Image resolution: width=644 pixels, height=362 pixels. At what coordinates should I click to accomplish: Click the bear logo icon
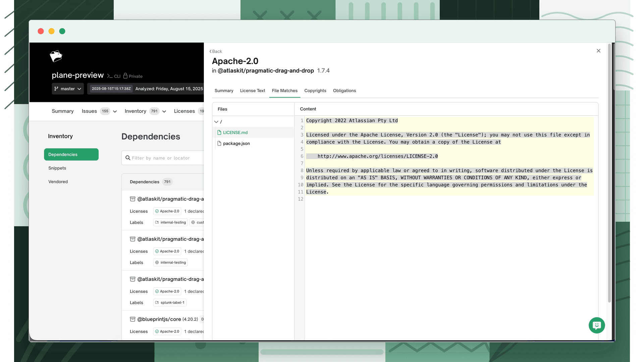pos(56,56)
